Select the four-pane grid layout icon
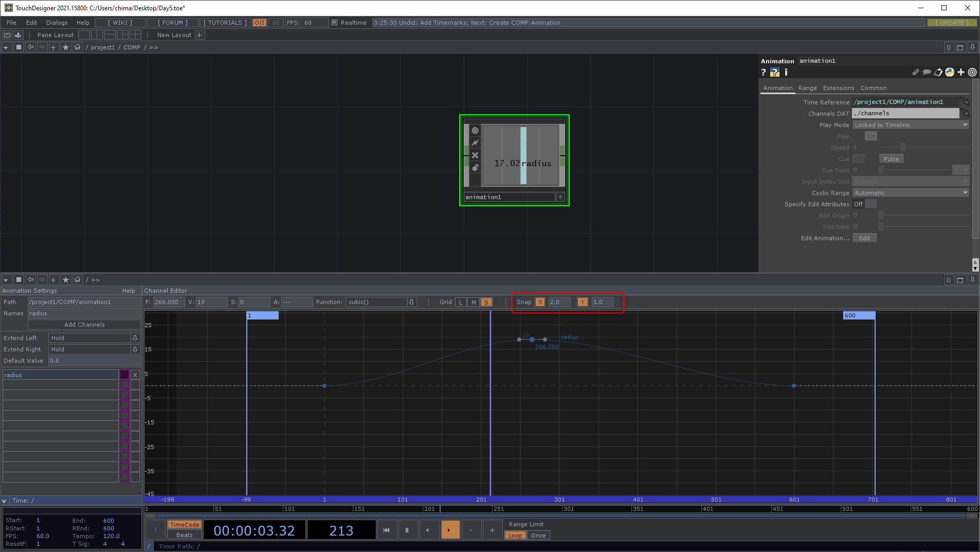980x552 pixels. (135, 35)
